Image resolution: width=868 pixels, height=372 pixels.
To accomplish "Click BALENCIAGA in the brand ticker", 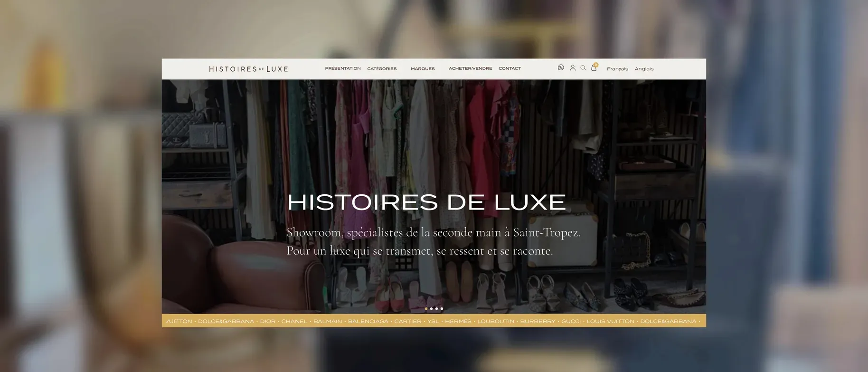I will tap(368, 321).
